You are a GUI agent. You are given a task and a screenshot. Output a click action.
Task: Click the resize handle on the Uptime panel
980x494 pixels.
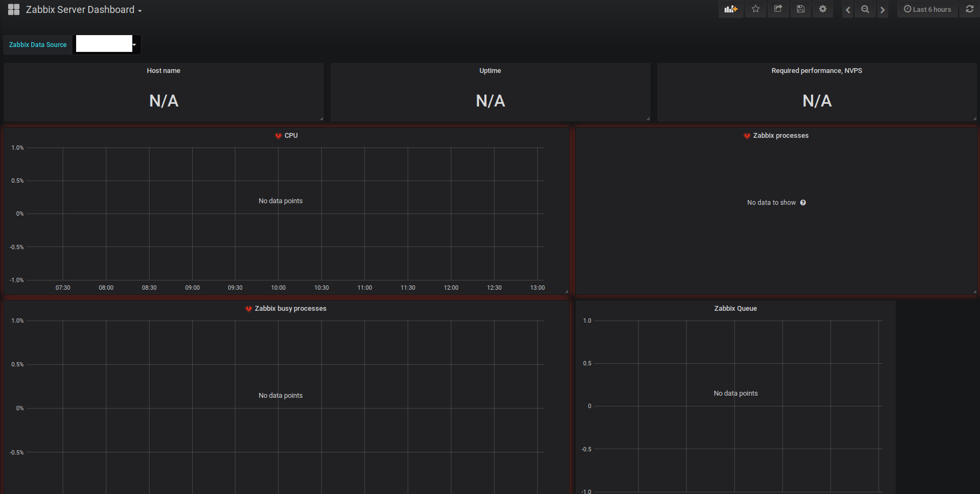648,118
